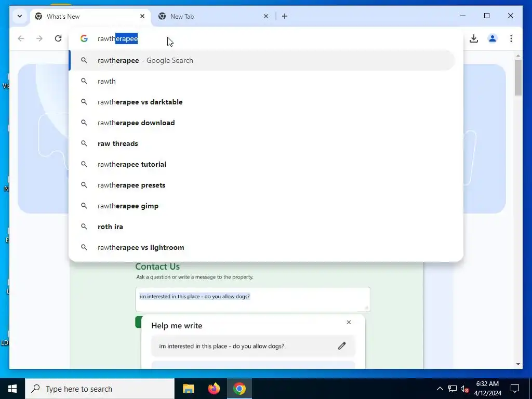Click search icon beside rawtherapee download
Viewport: 532px width, 399px height.
84,123
